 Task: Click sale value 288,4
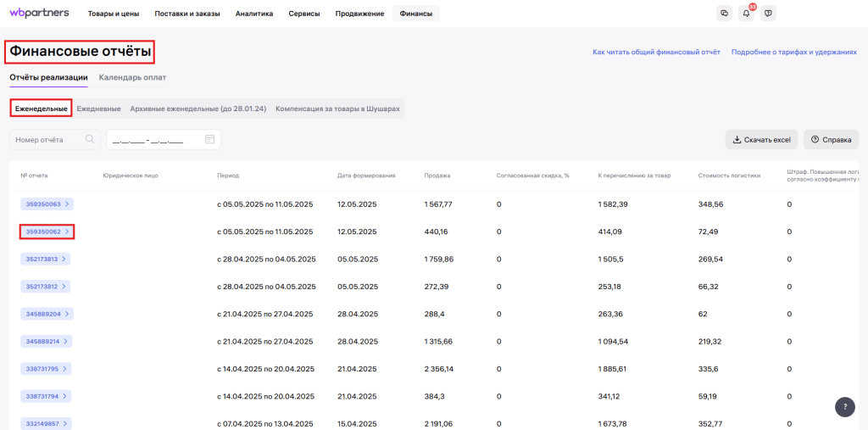coord(433,314)
